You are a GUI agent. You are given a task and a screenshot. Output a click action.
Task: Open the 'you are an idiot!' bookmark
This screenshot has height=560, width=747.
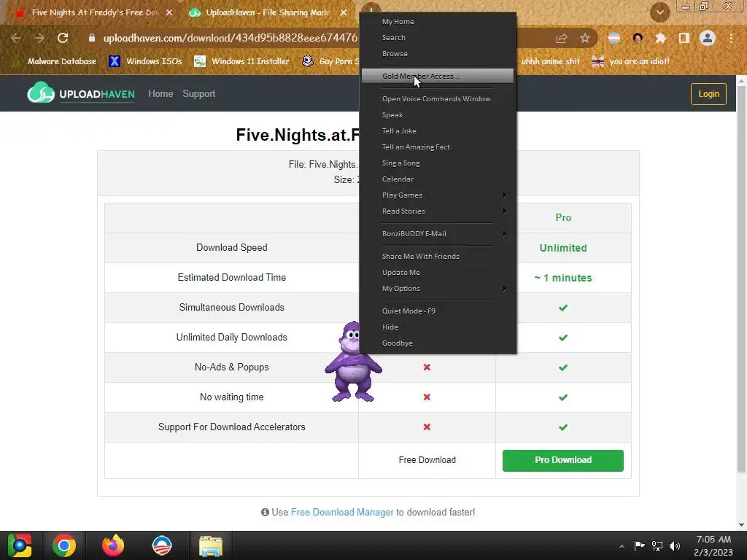[631, 61]
